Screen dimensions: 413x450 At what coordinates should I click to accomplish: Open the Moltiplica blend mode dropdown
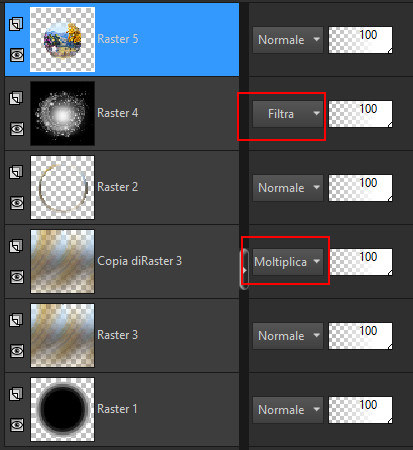288,262
